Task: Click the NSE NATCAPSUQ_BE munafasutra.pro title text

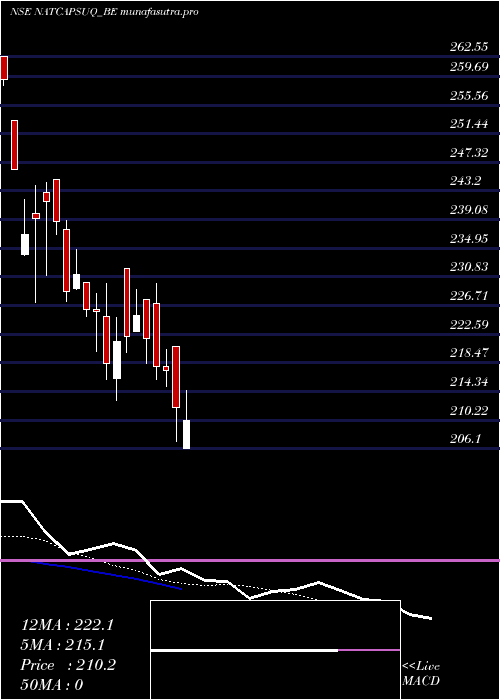Action: [104, 12]
